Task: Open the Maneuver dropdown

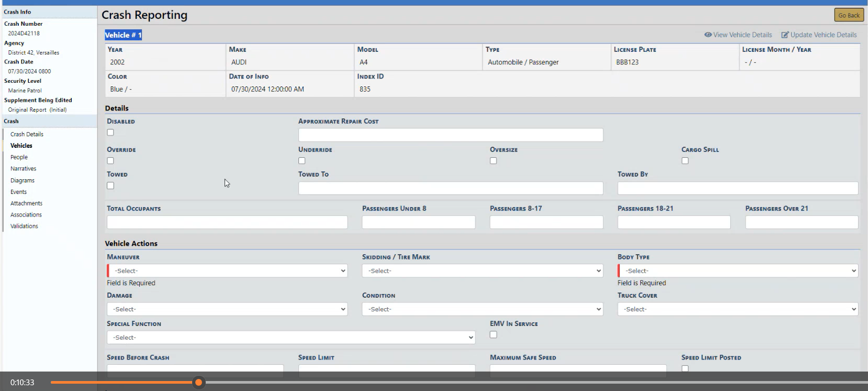Action: [227, 271]
